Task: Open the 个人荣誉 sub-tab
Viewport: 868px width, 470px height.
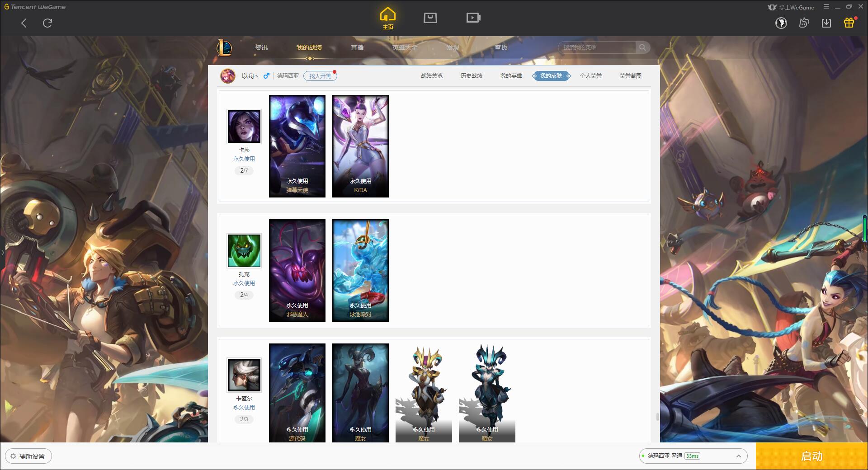Action: click(x=591, y=76)
